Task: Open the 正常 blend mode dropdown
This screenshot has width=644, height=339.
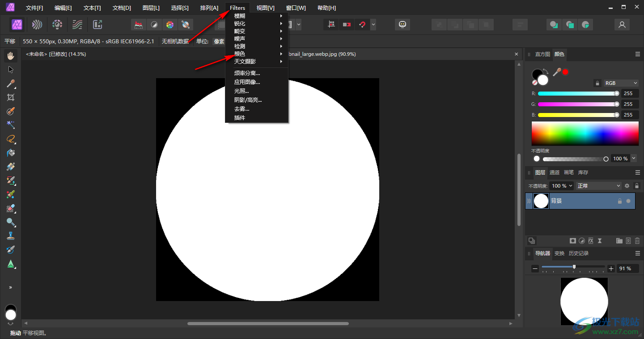Action: click(599, 186)
